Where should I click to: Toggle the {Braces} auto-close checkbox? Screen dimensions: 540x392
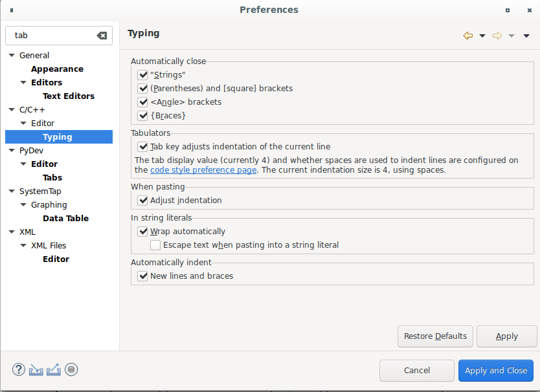pos(143,116)
